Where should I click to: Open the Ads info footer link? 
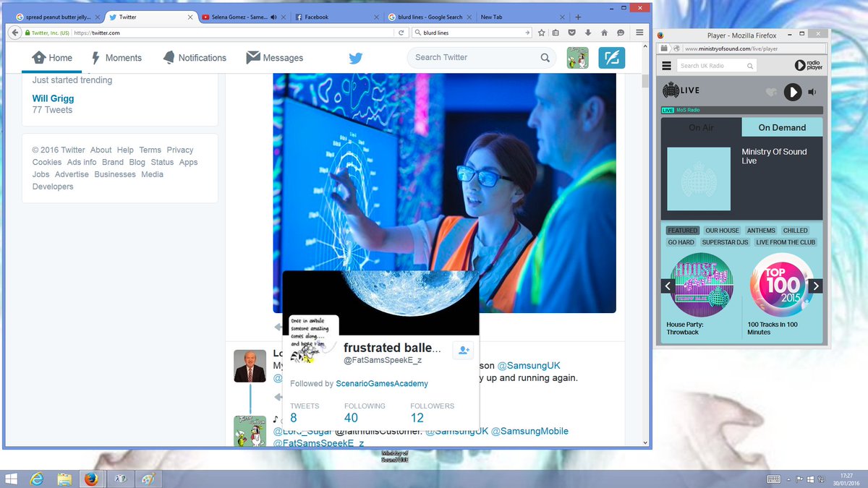(x=82, y=162)
